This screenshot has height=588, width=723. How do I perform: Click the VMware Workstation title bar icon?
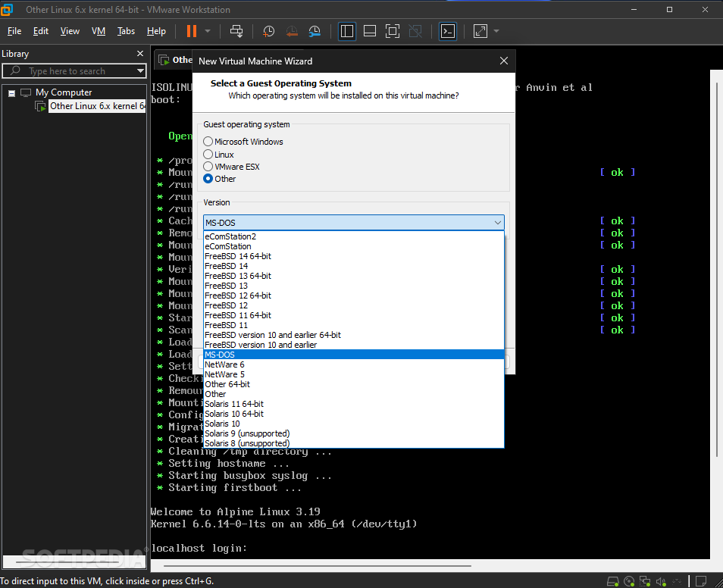tap(7, 9)
